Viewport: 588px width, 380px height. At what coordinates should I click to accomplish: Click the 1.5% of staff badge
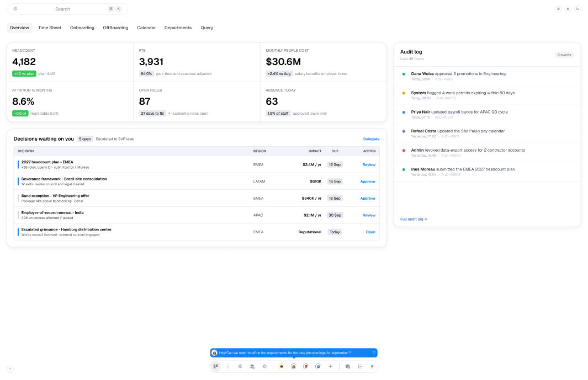pyautogui.click(x=278, y=114)
